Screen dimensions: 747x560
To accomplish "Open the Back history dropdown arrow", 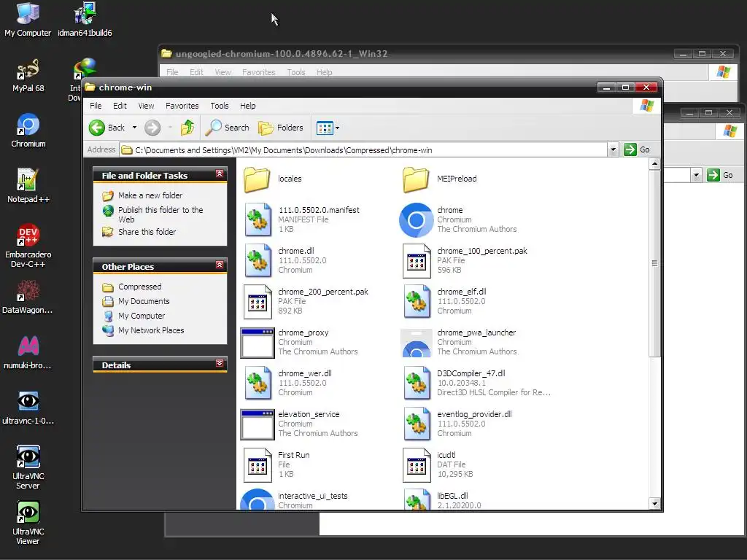I will [134, 128].
